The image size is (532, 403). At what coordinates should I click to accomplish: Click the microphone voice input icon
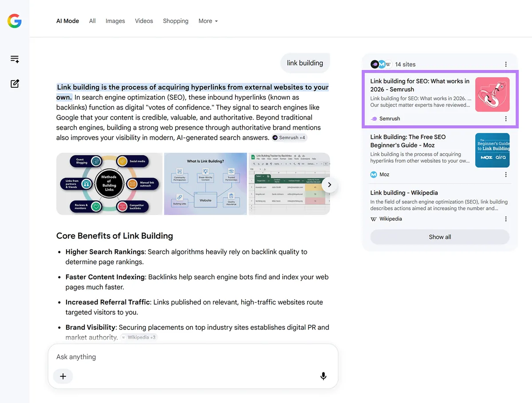point(324,376)
